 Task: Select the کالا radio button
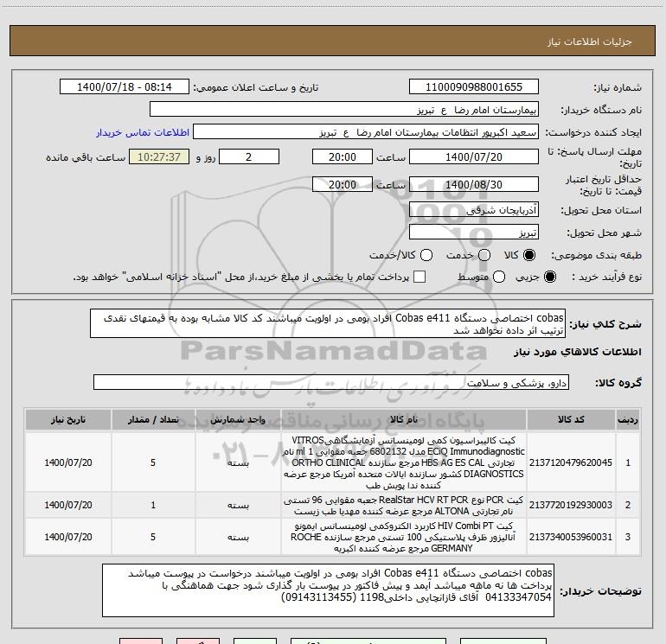click(x=529, y=255)
